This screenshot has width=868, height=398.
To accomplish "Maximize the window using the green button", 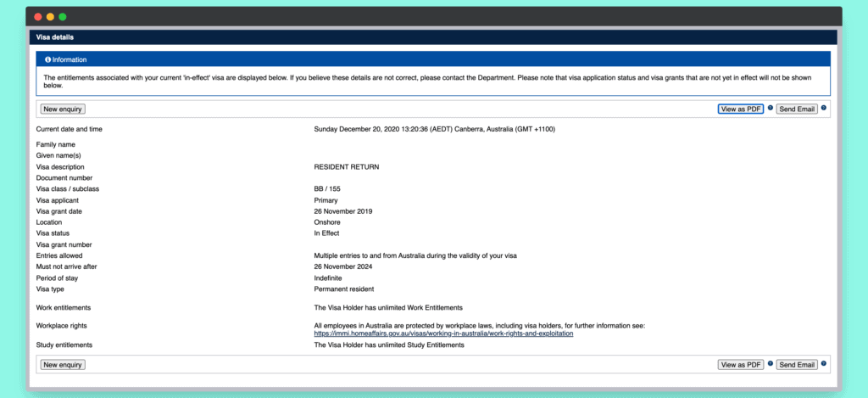I will click(x=63, y=17).
